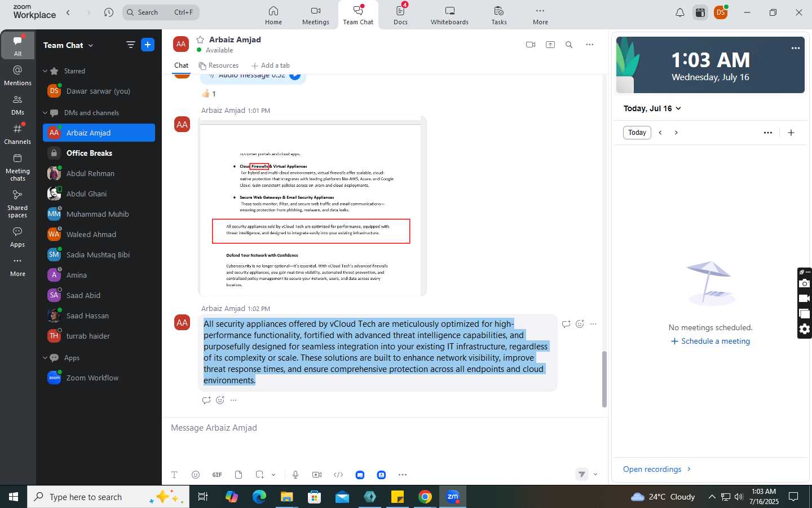
Task: Collapse the Starred section
Action: pyautogui.click(x=45, y=71)
